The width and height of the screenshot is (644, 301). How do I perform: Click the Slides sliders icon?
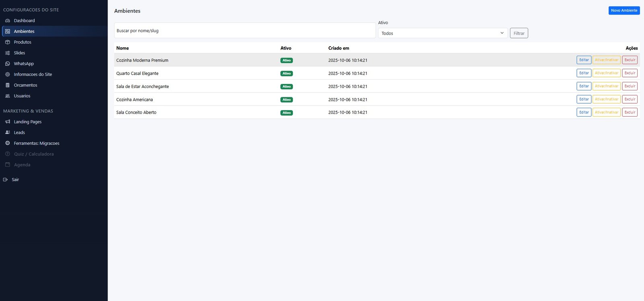coord(7,53)
